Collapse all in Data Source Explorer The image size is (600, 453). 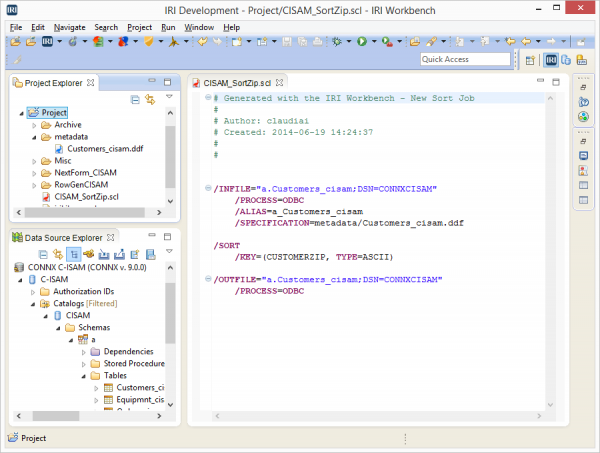(43, 254)
